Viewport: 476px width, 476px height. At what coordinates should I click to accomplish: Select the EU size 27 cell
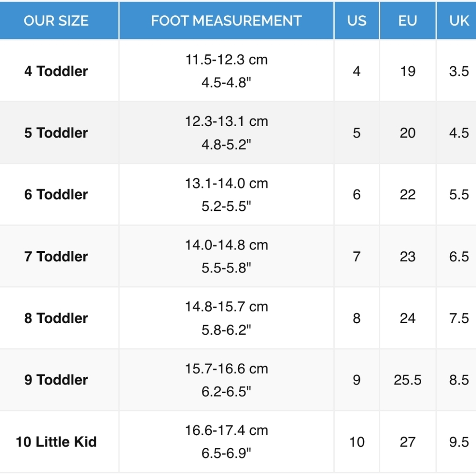click(408, 442)
